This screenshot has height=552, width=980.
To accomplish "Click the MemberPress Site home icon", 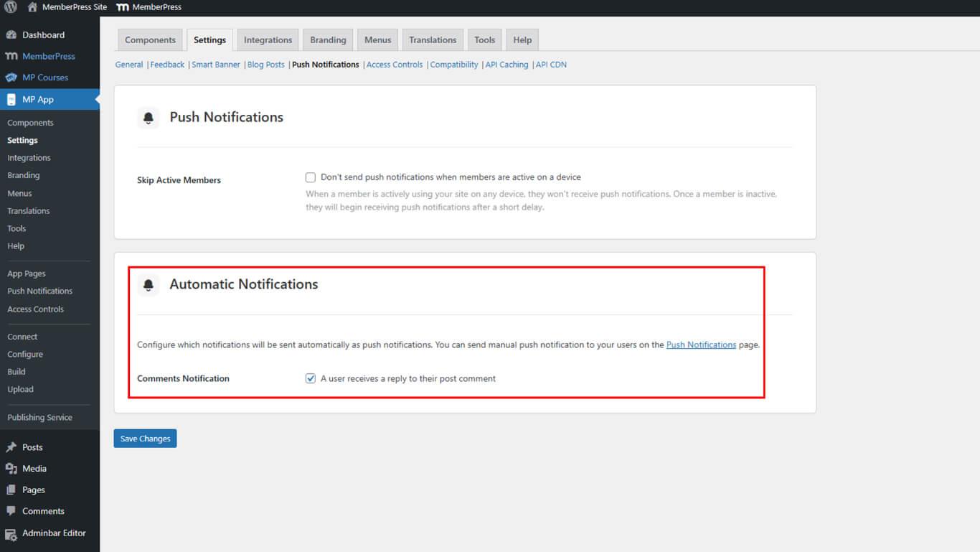I will pyautogui.click(x=32, y=7).
